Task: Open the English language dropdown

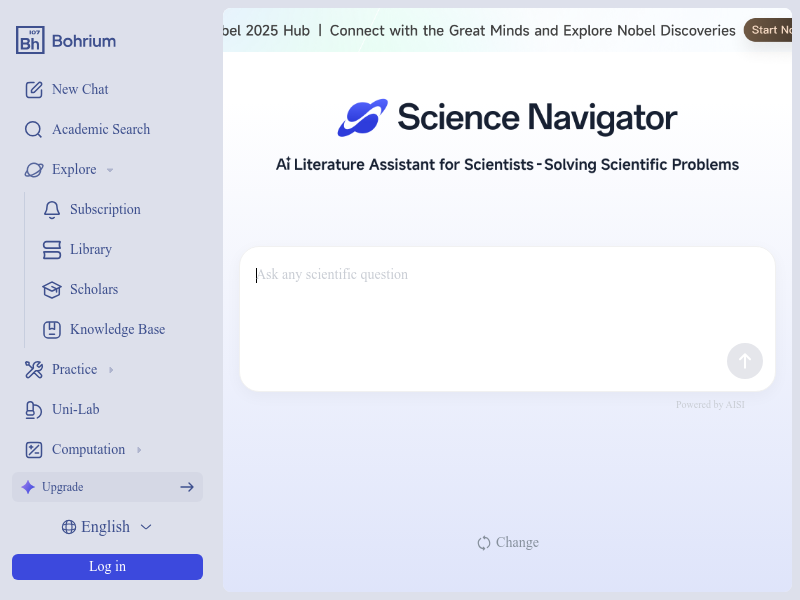Action: point(106,527)
